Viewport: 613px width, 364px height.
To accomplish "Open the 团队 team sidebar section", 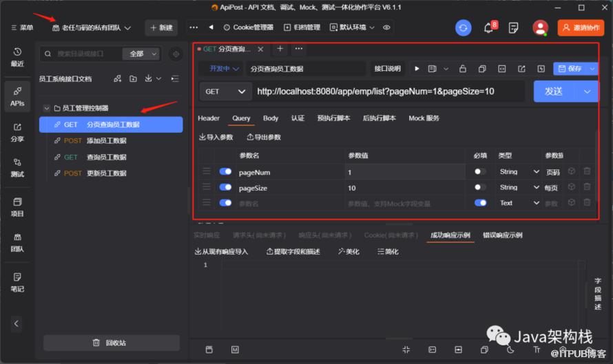I will tap(17, 242).
